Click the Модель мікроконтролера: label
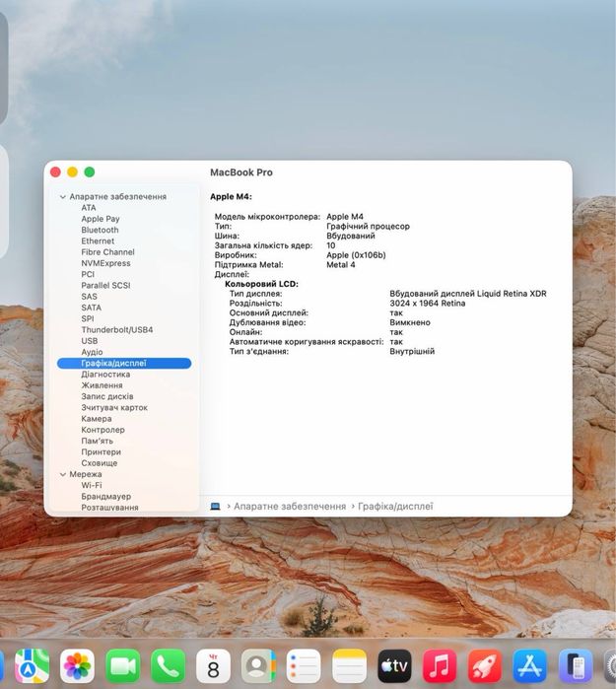This screenshot has height=689, width=616. tap(267, 217)
